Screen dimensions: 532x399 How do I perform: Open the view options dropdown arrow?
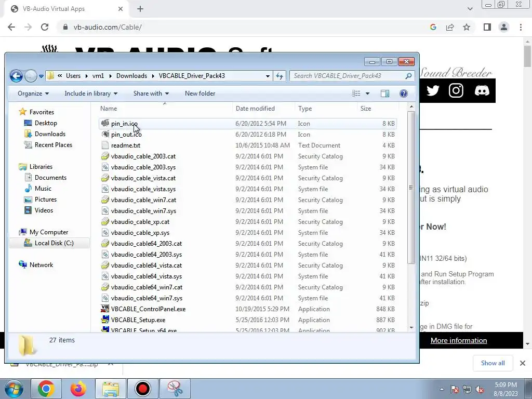point(367,94)
